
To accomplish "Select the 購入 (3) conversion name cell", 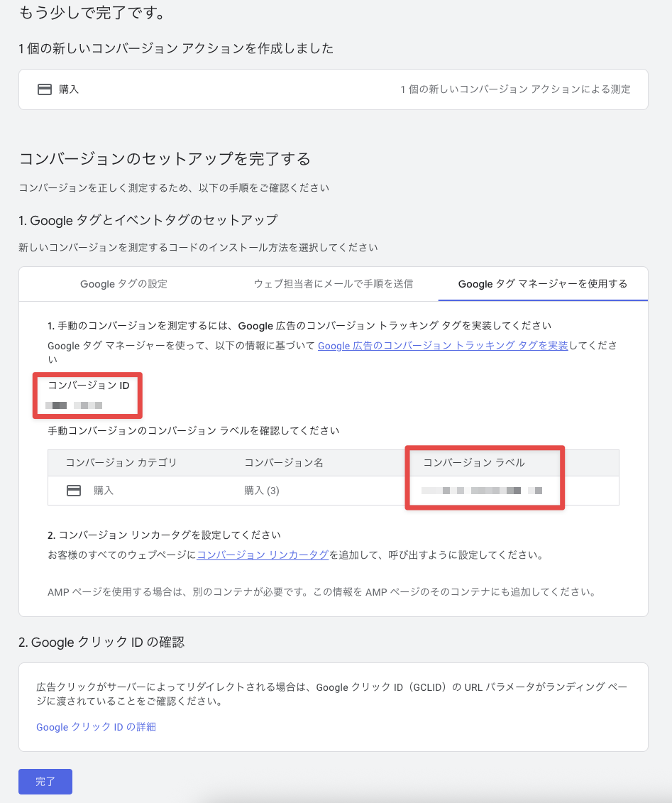I will [262, 491].
